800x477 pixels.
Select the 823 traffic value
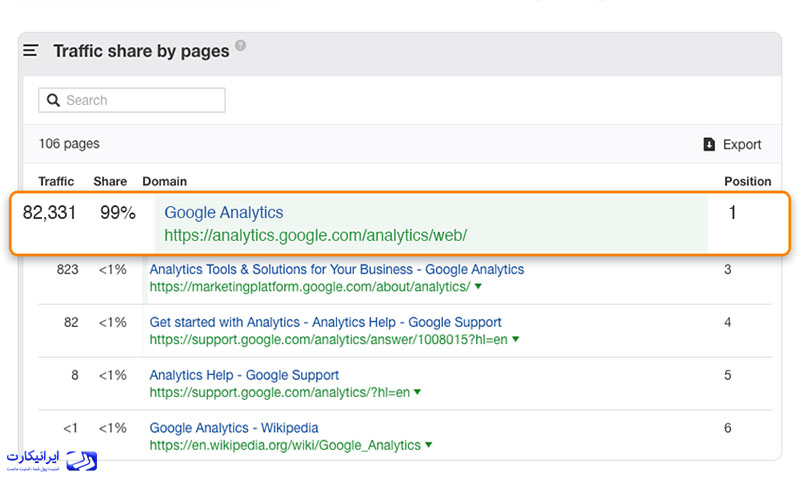[67, 269]
